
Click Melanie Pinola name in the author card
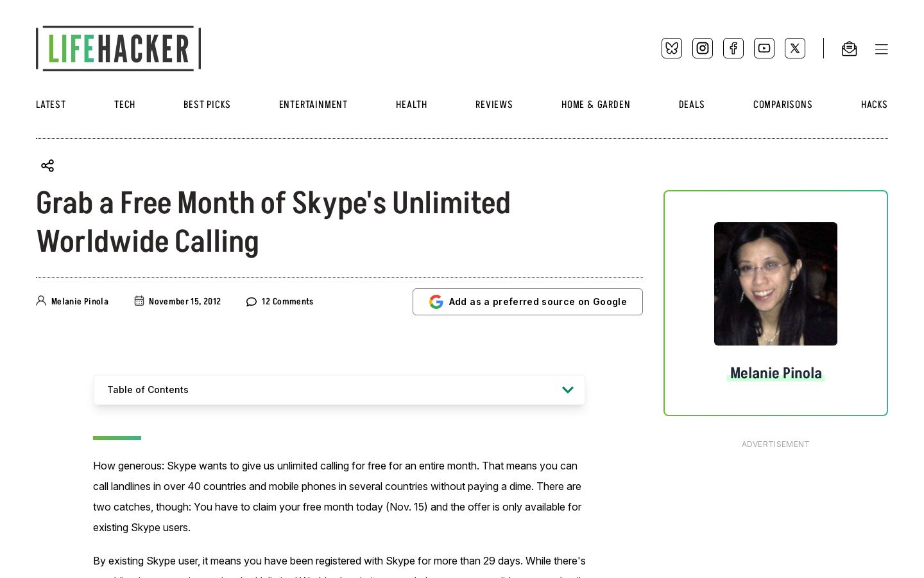[776, 373]
